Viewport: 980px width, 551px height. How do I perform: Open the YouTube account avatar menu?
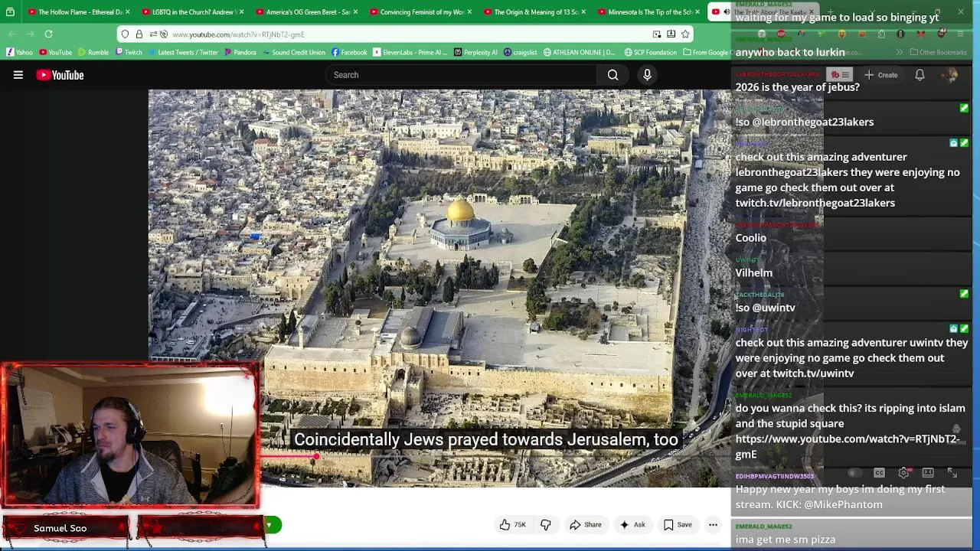[951, 75]
